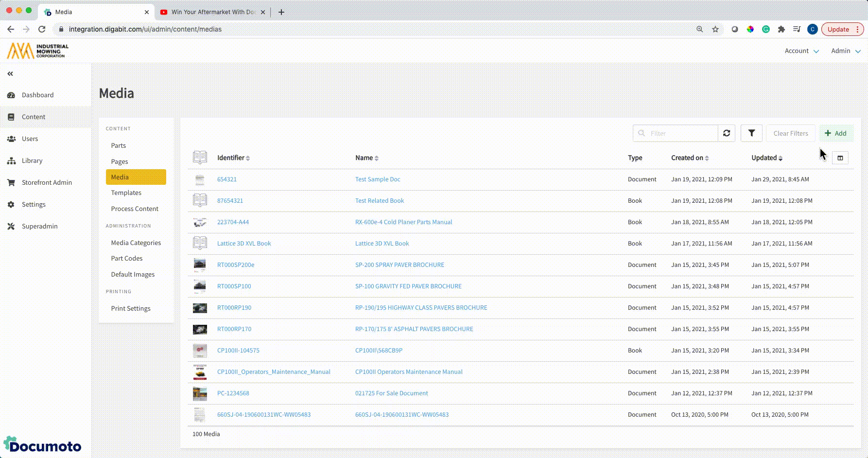Image resolution: width=868 pixels, height=458 pixels.
Task: Go to Templates in the content menu
Action: tap(126, 193)
